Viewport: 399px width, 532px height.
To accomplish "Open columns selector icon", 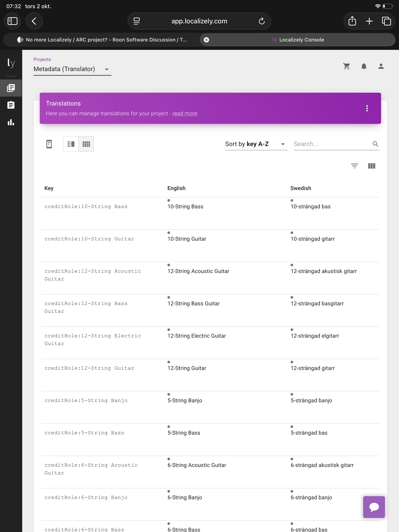I will pos(372,166).
